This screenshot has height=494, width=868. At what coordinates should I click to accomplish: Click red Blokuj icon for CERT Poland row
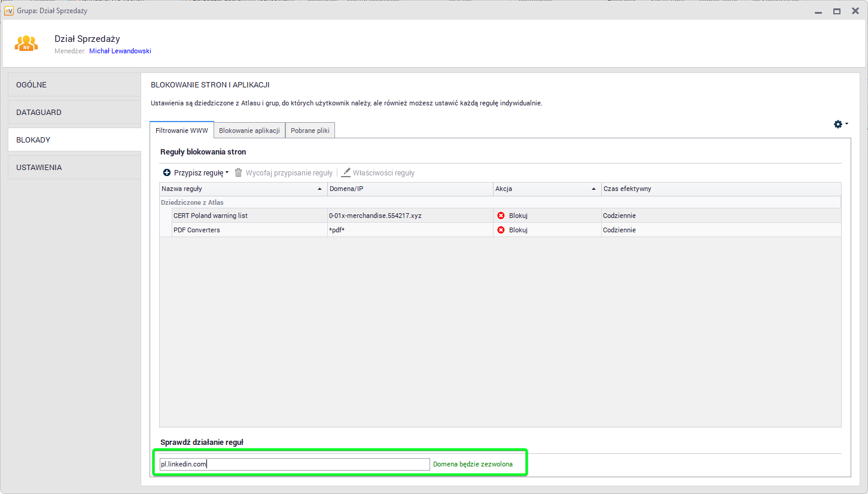[x=501, y=216]
